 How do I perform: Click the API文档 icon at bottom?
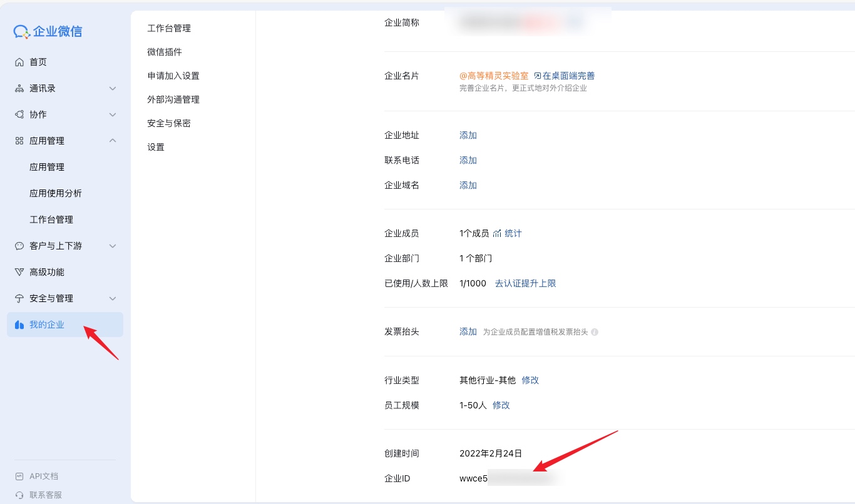[21, 476]
